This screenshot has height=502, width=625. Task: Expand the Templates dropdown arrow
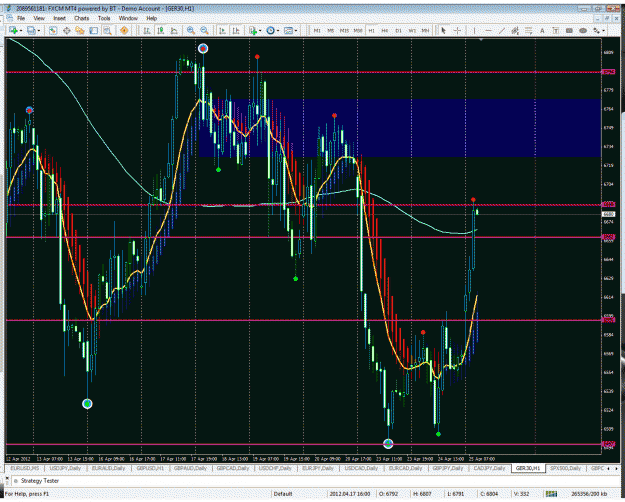[296, 30]
